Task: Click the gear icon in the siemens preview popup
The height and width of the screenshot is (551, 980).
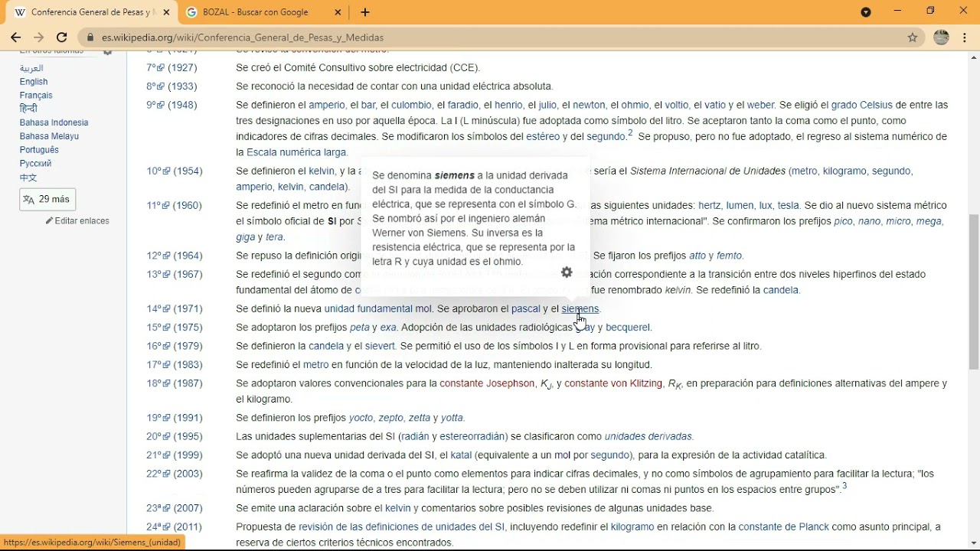Action: [567, 272]
